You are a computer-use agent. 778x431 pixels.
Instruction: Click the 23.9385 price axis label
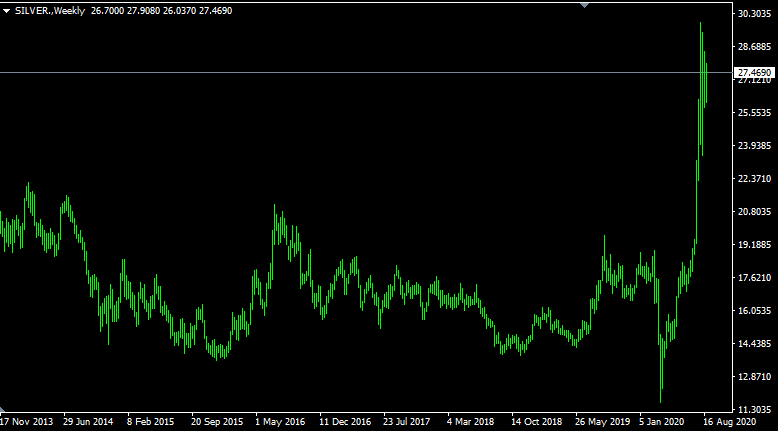pyautogui.click(x=754, y=145)
